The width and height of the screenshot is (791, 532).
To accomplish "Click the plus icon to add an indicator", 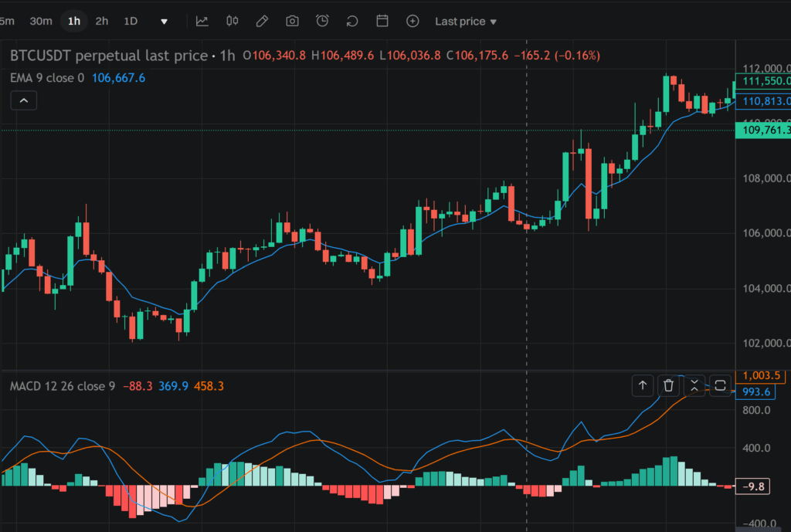I will (412, 21).
